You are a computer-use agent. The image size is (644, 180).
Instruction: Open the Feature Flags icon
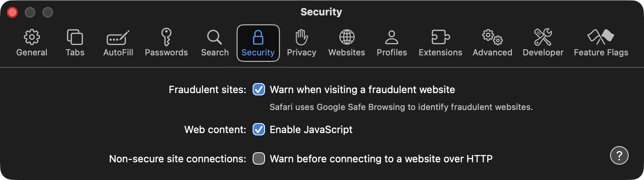coord(601,37)
